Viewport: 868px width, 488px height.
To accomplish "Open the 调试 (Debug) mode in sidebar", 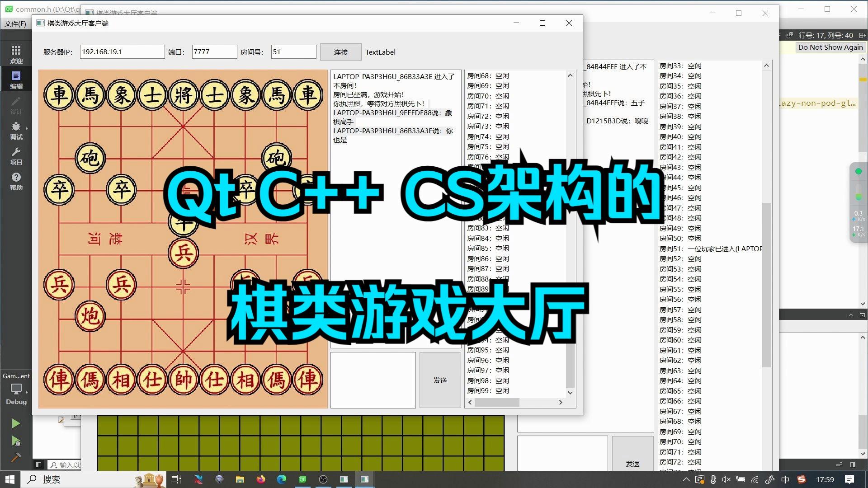I will [x=16, y=130].
